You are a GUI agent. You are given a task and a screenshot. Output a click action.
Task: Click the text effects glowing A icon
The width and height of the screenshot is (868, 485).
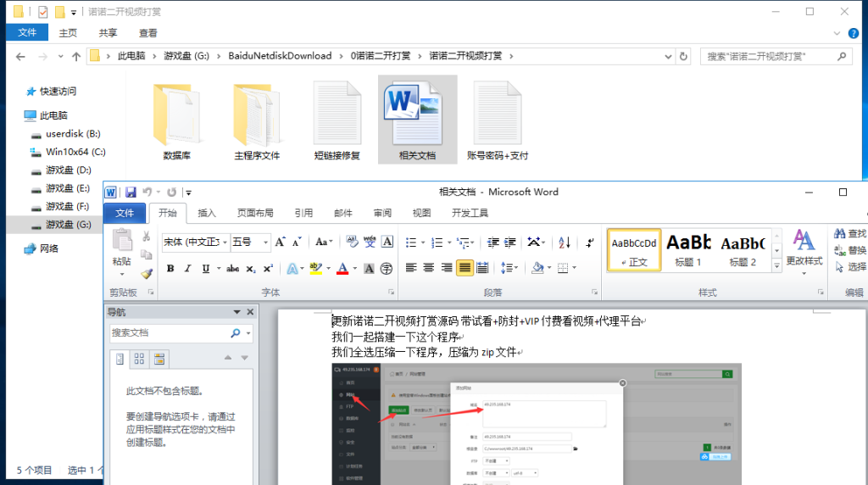(292, 269)
